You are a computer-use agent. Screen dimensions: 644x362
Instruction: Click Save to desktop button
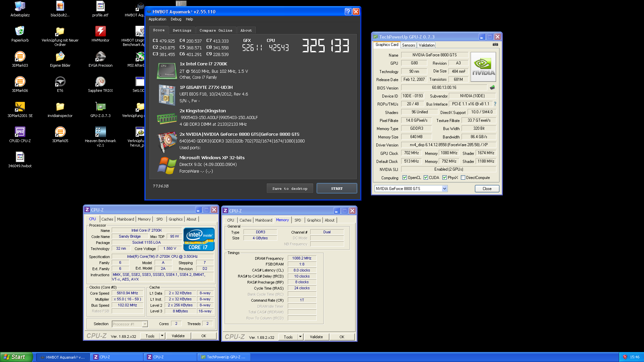click(290, 188)
